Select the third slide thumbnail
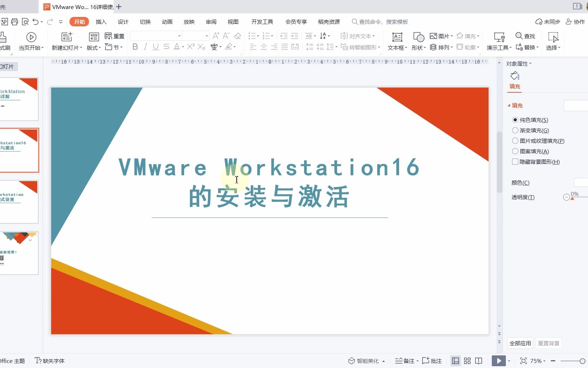This screenshot has width=588, height=368. click(19, 202)
